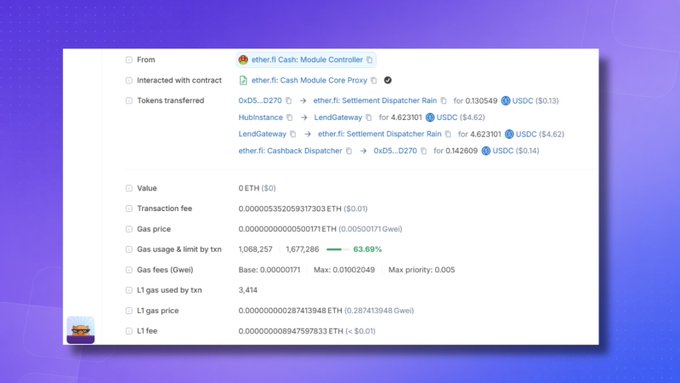This screenshot has height=383, width=680.
Task: Click info icon next to L1 fee
Action: (129, 331)
